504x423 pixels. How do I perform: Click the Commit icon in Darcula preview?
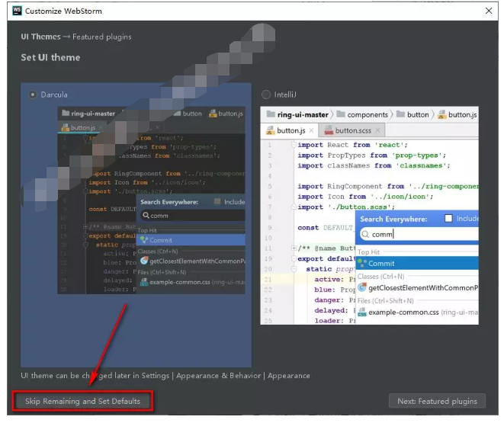pos(143,240)
